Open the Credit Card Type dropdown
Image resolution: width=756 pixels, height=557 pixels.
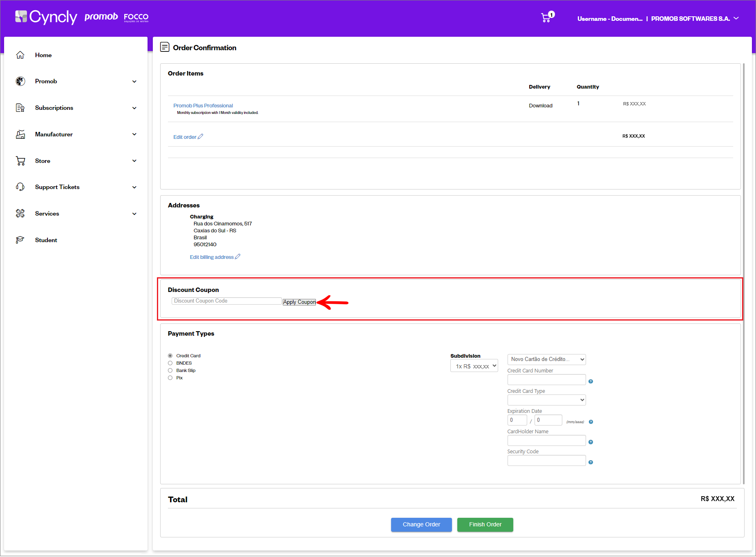click(546, 400)
